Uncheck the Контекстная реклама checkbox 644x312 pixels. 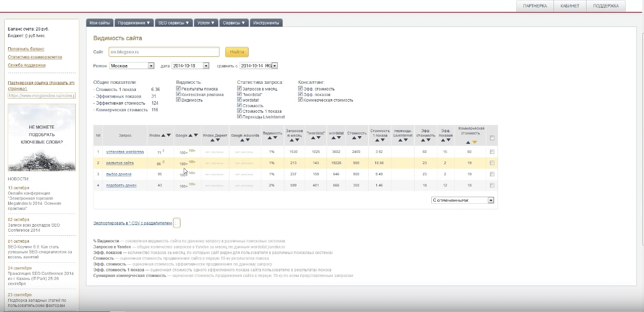pyautogui.click(x=179, y=95)
